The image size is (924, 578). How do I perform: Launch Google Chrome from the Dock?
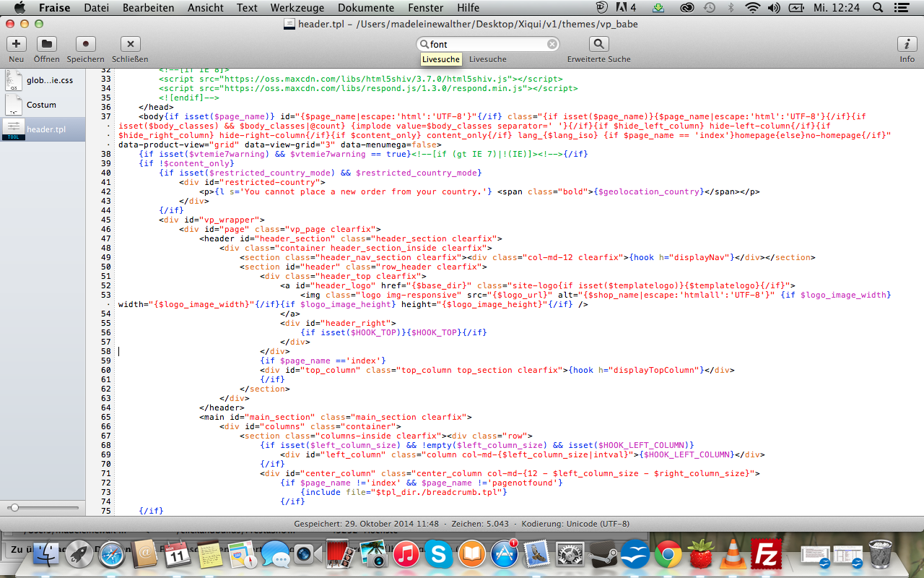click(x=668, y=554)
